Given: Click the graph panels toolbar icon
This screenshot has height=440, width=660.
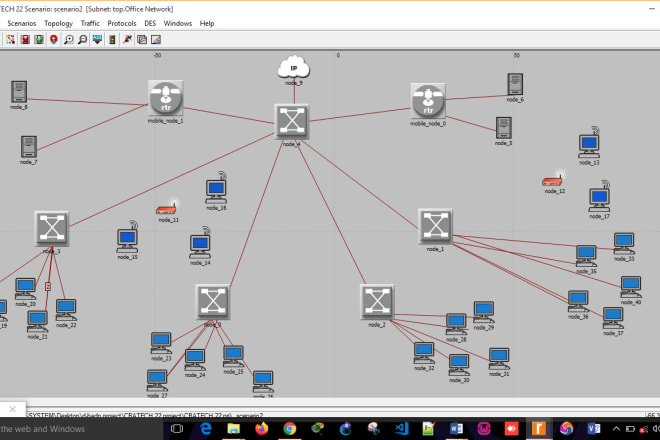Looking at the screenshot, I should (156, 40).
